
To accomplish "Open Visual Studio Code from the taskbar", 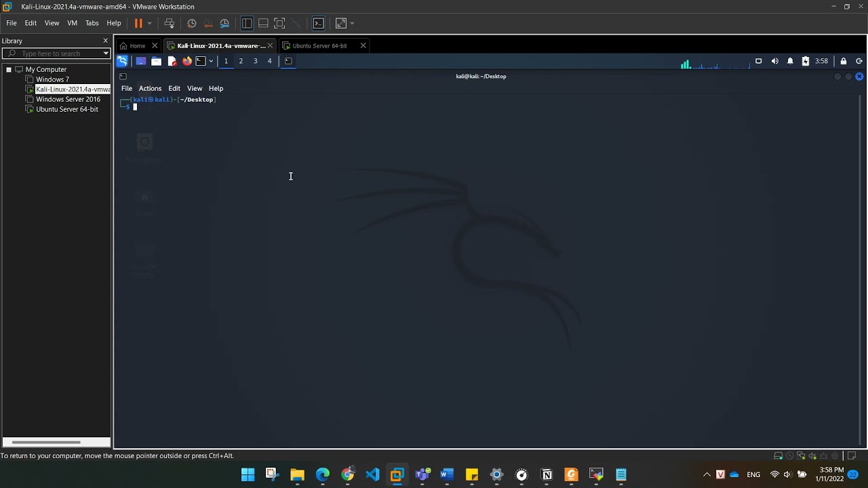I will 372,474.
